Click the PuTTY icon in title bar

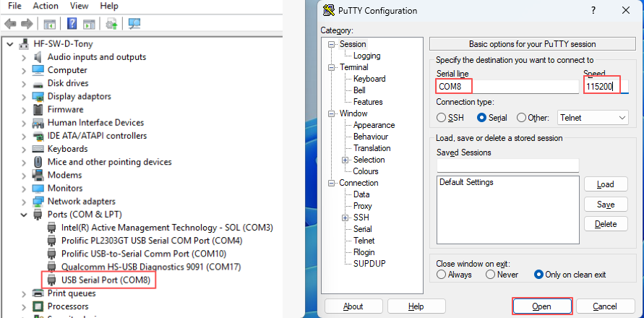pos(330,11)
